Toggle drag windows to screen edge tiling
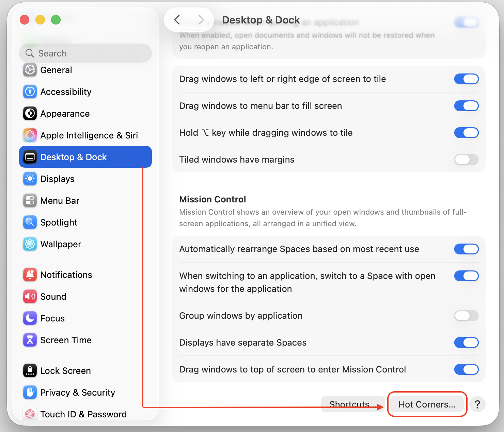 click(467, 79)
